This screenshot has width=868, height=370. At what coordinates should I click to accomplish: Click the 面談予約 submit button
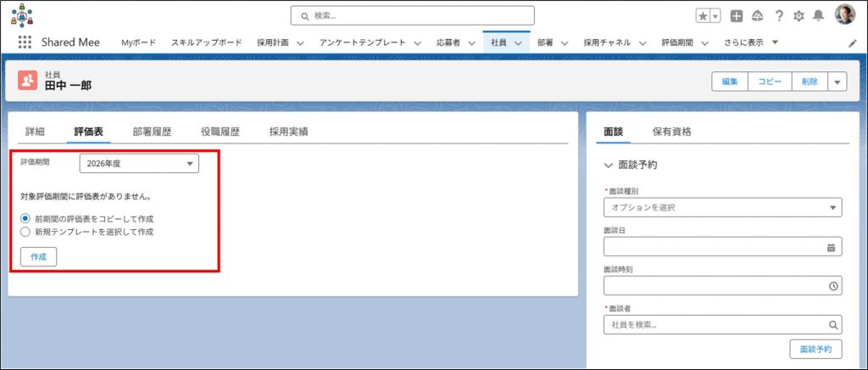pos(815,349)
